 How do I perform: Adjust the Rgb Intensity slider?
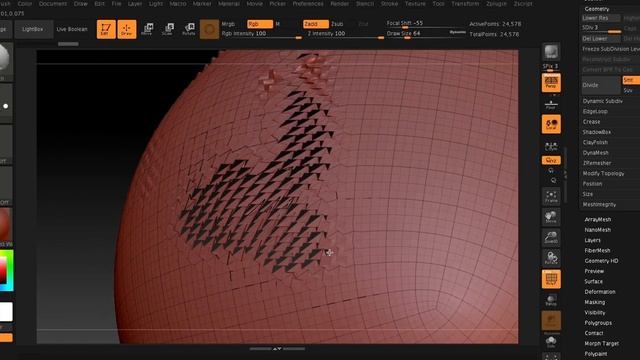click(262, 34)
